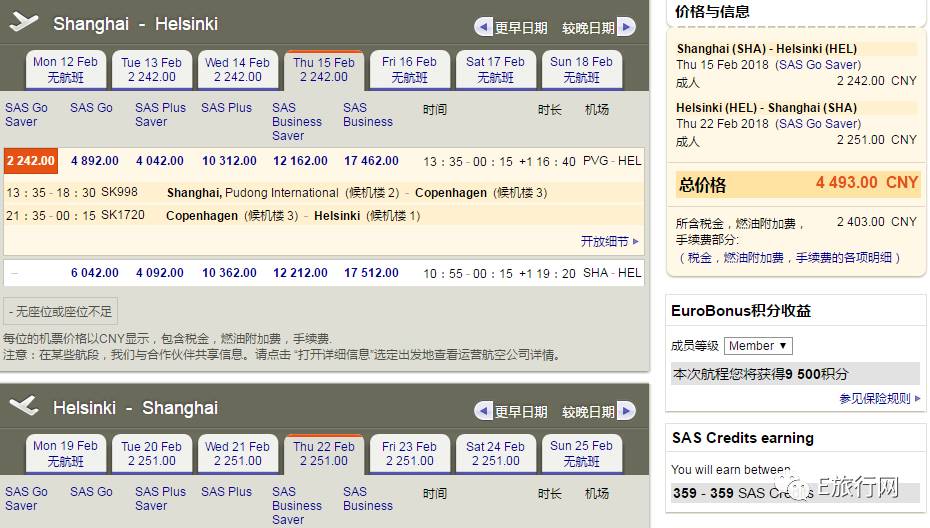Image resolution: width=930 pixels, height=528 pixels.
Task: Click 2 403.00 CNY taxes amount
Action: tap(877, 222)
